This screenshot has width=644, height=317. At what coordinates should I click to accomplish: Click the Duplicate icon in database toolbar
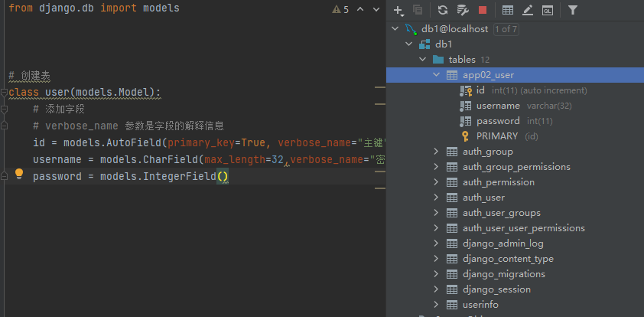click(418, 10)
